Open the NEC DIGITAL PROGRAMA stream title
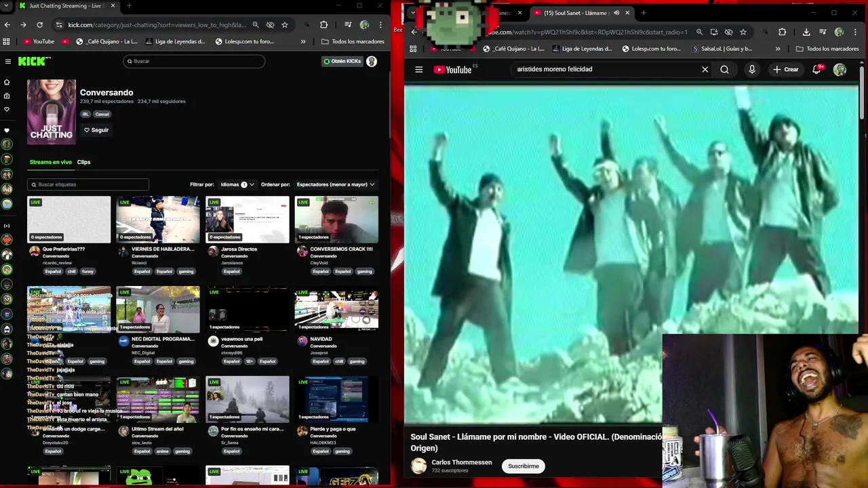Viewport: 868px width, 488px height. click(163, 339)
